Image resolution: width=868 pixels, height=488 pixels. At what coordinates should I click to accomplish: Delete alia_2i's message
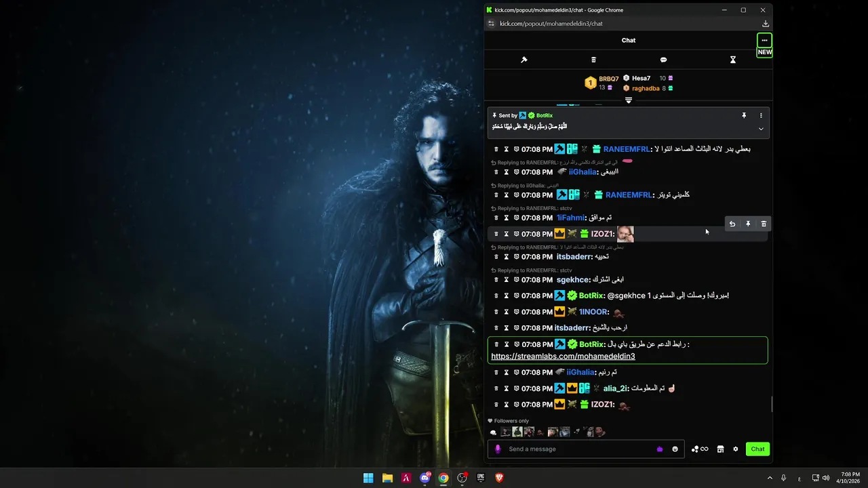point(496,389)
